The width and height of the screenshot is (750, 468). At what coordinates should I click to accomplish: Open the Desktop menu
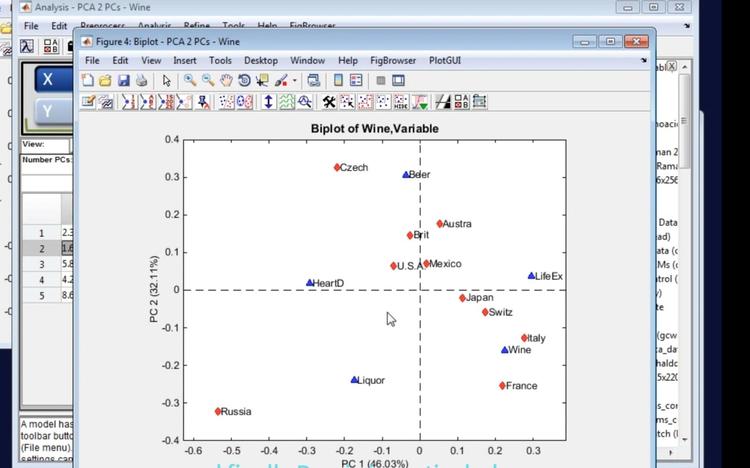(x=261, y=60)
